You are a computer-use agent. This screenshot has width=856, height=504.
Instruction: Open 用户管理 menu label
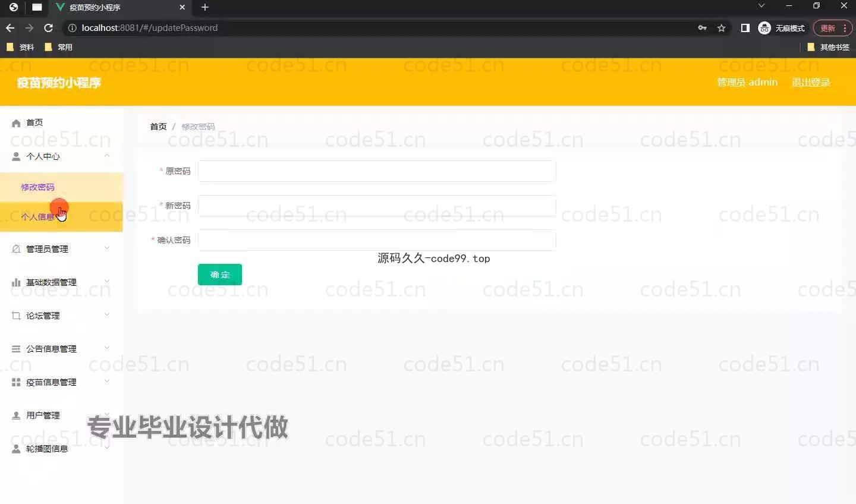click(x=43, y=415)
